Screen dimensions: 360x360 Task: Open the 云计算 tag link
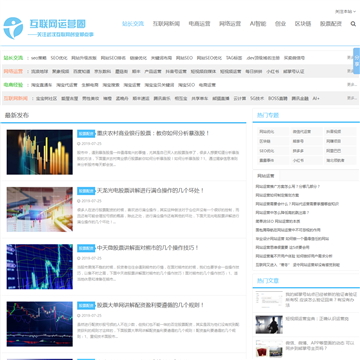(x=240, y=99)
